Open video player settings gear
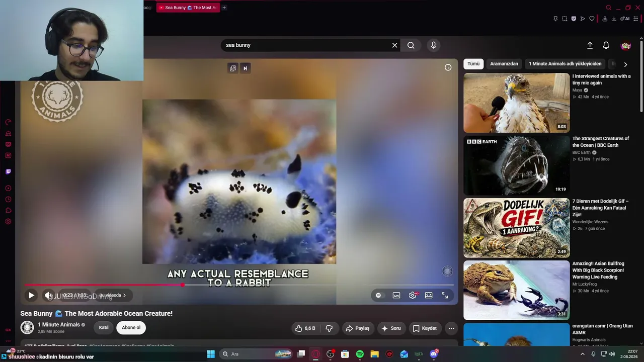This screenshot has width=644, height=362. [x=413, y=295]
